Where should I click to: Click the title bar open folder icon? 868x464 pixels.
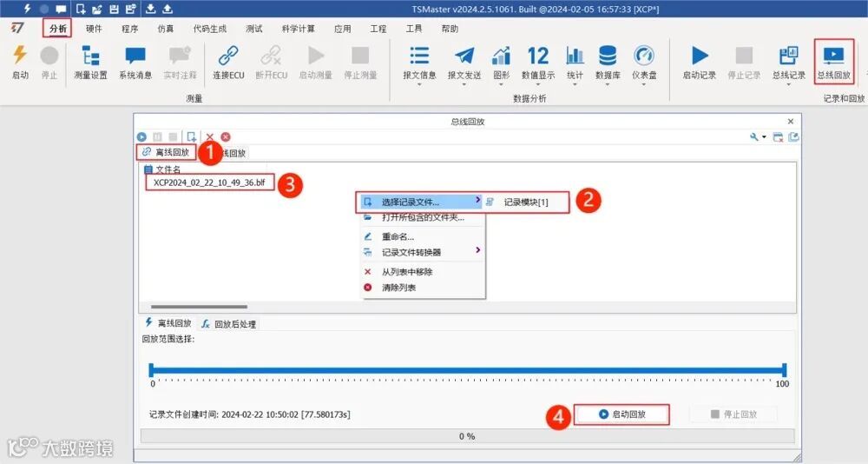tap(97, 9)
